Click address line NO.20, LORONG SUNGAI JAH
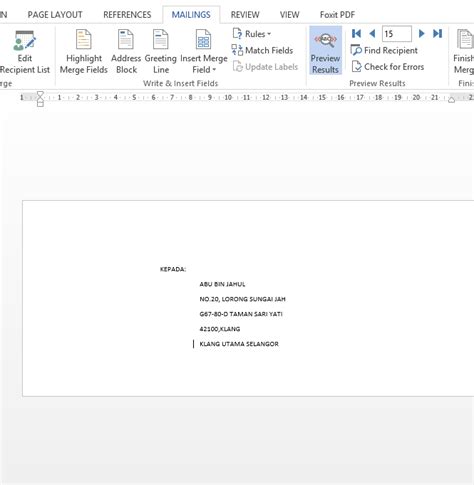Viewport: 474px width, 485px height. click(242, 299)
